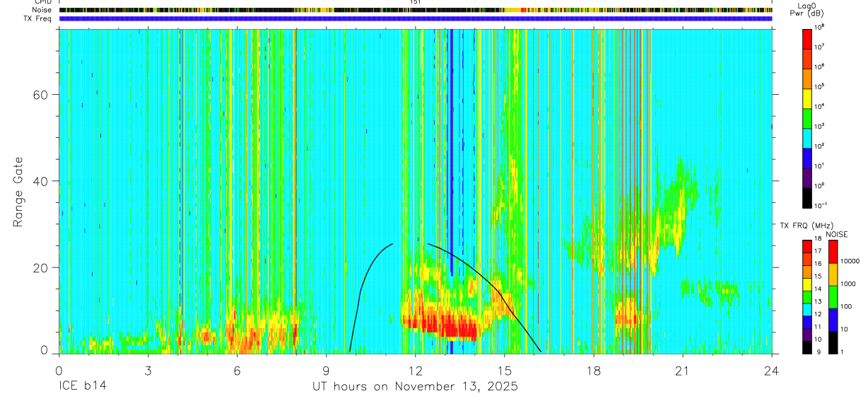Click the '10000' label on NOISE colorbar
868x401 pixels.
click(850, 261)
